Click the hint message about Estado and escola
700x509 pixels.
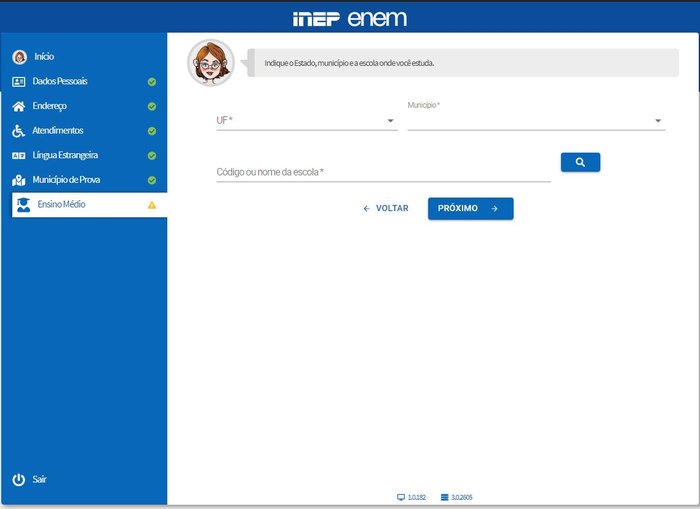click(x=463, y=63)
